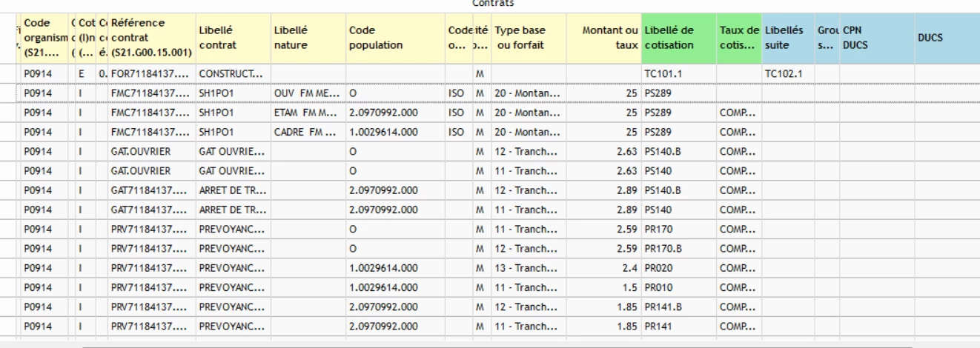Sort by Montant ou taux header
980x348 pixels.
tap(604, 39)
